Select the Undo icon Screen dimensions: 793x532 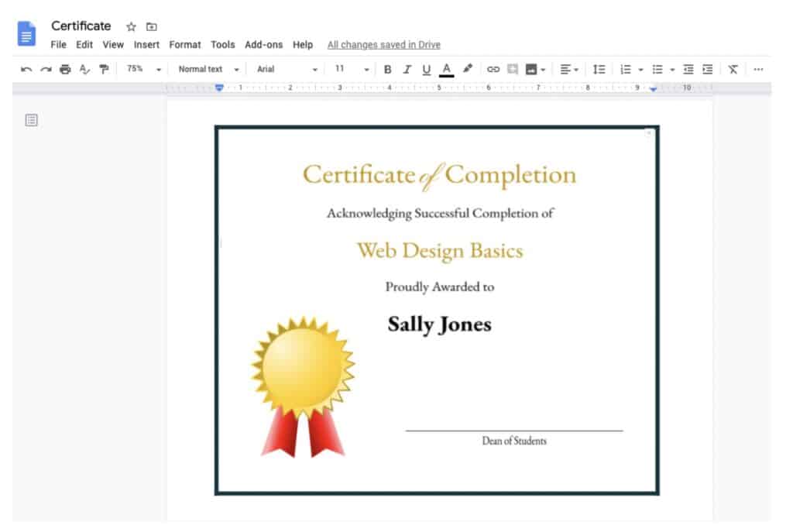tap(26, 69)
